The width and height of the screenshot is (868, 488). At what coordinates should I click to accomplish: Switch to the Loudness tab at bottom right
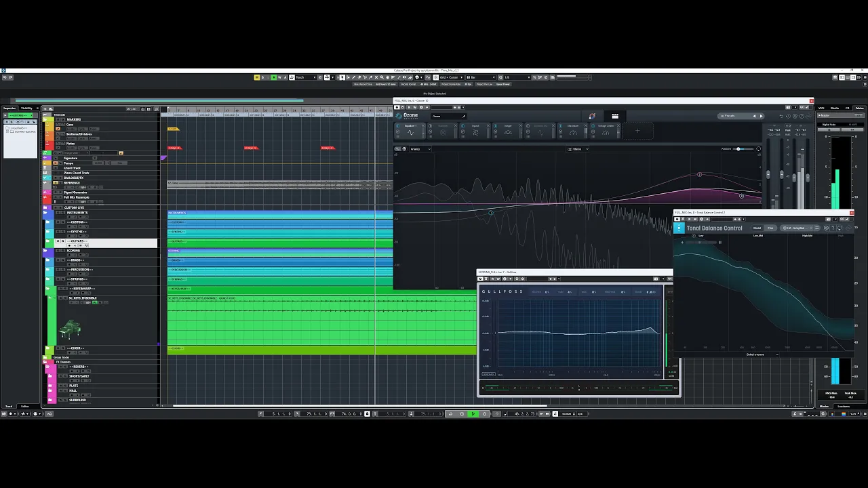pos(844,406)
